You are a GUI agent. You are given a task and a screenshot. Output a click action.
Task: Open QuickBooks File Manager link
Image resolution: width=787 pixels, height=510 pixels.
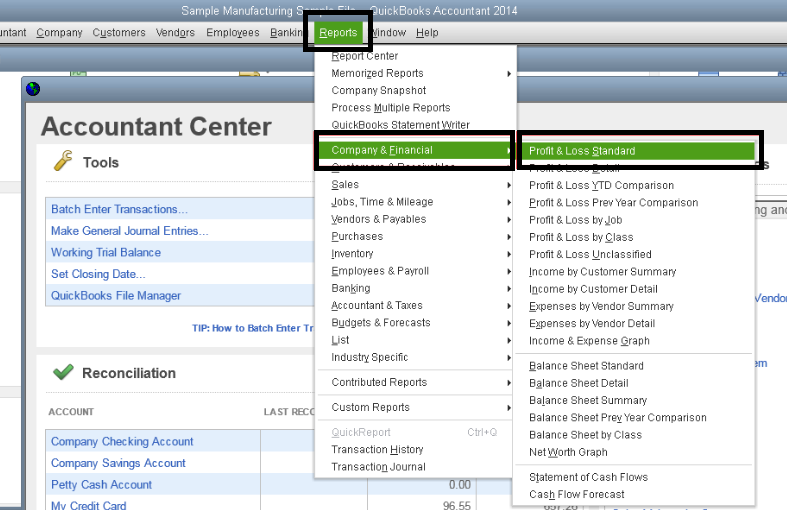pyautogui.click(x=116, y=296)
